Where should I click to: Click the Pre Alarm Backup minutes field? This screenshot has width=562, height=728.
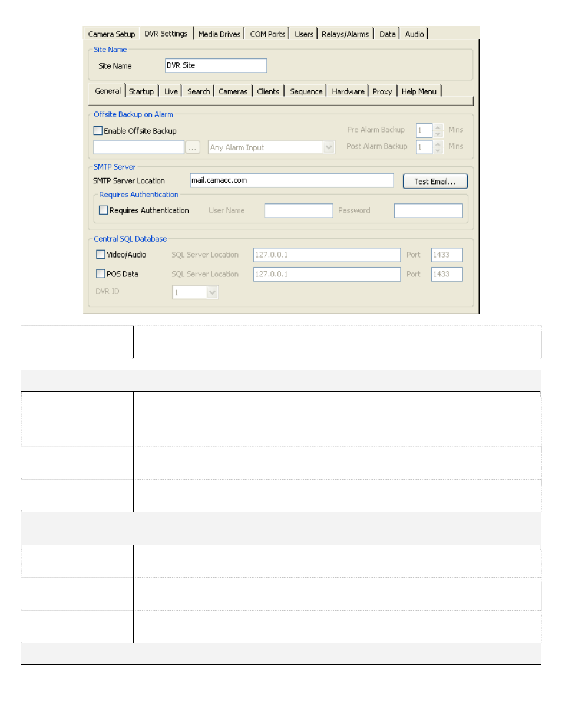(x=424, y=130)
